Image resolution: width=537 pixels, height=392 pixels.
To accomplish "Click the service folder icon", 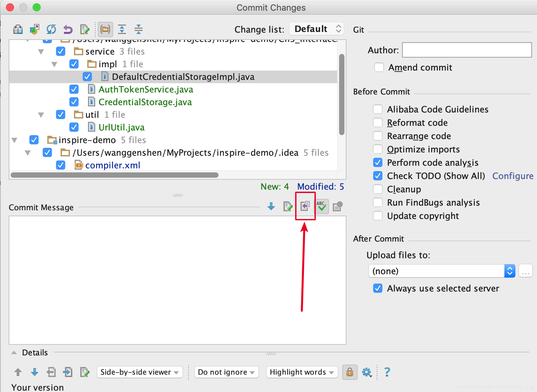I will (79, 51).
